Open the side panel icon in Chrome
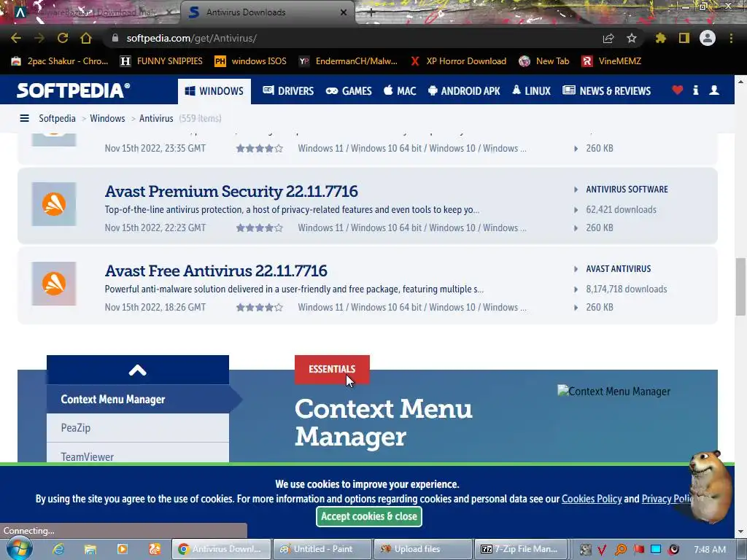This screenshot has height=560, width=747. pos(684,38)
